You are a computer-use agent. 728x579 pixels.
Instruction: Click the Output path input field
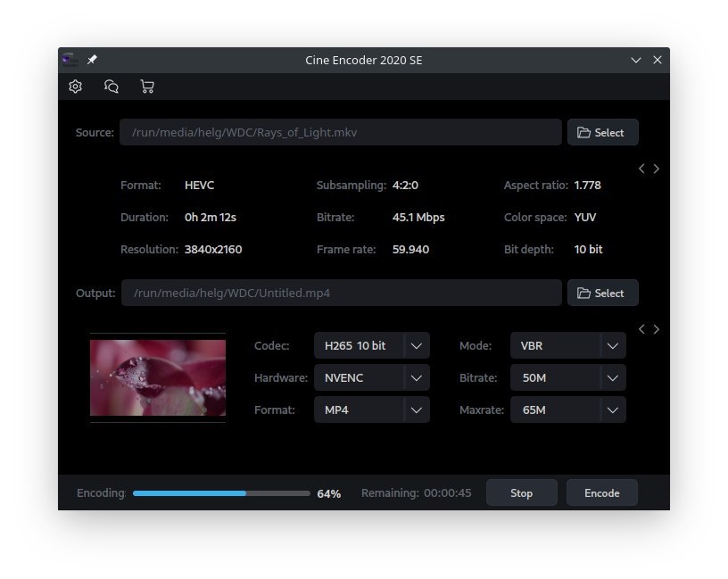pos(341,293)
